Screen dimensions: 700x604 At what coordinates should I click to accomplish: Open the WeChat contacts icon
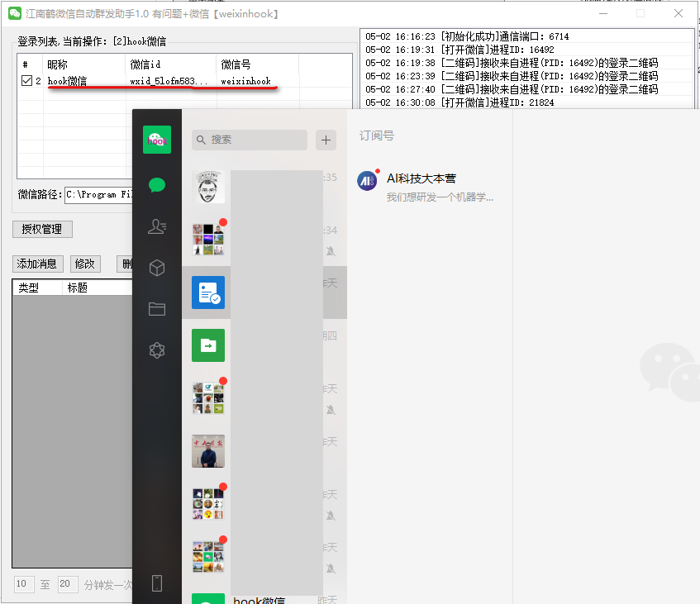(157, 226)
